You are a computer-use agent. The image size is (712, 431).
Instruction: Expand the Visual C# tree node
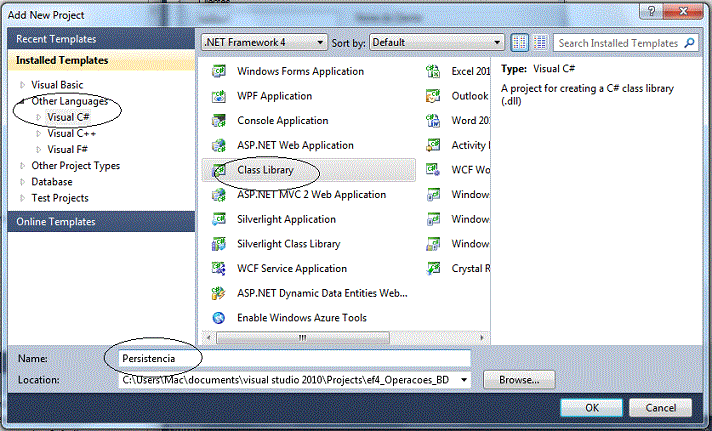[x=39, y=117]
